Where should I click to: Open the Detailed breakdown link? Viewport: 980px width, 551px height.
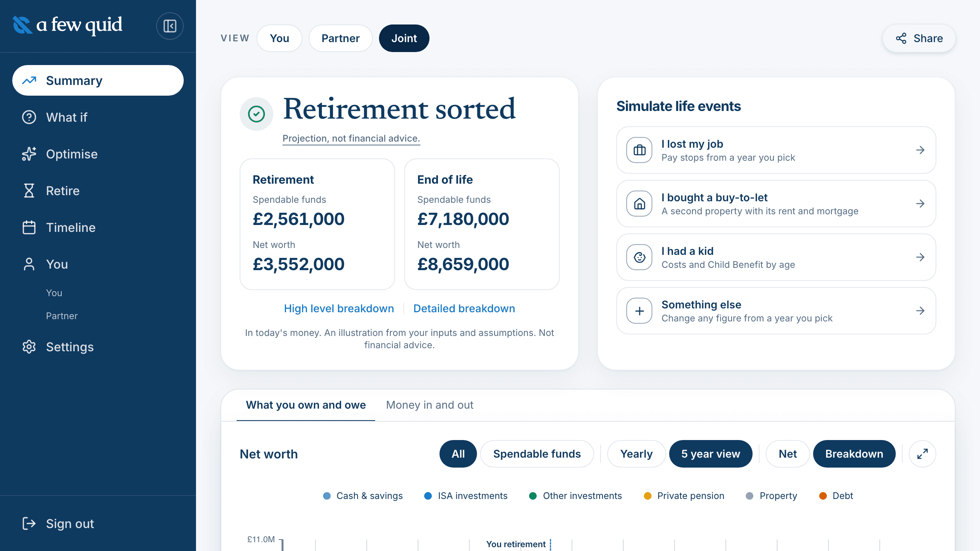click(x=464, y=308)
